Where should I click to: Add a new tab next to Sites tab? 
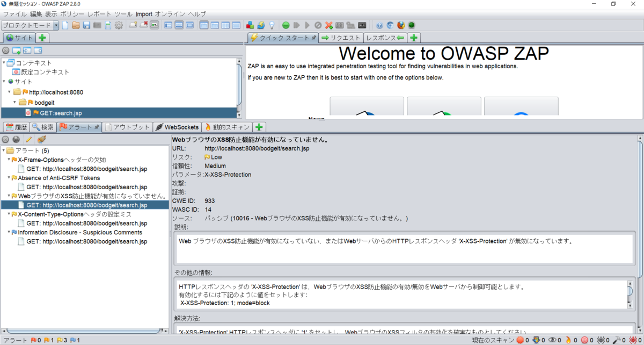pos(43,38)
